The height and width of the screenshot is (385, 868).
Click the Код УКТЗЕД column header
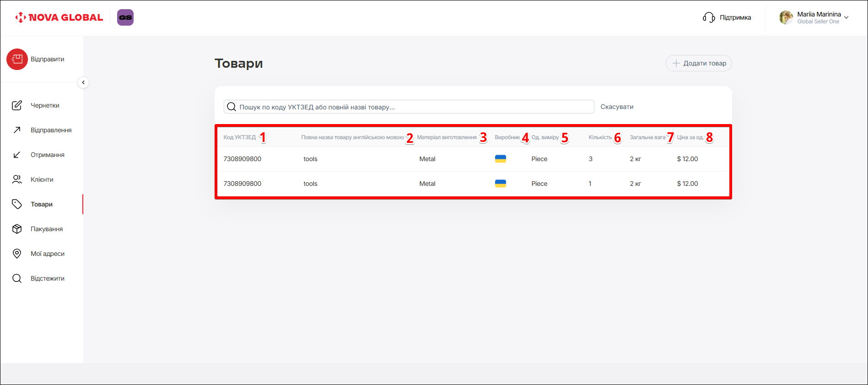pyautogui.click(x=239, y=137)
